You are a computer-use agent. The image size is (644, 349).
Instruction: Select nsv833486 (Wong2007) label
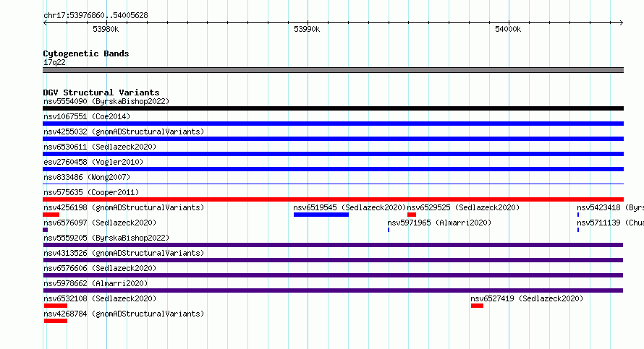[87, 177]
